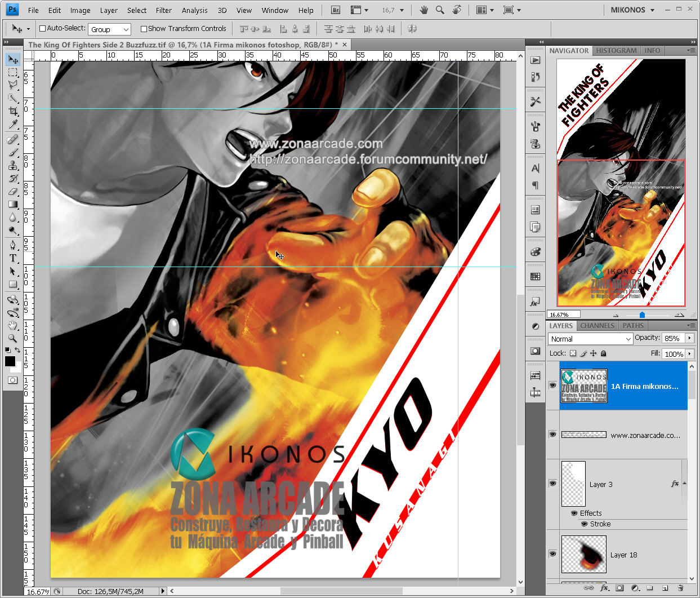Viewport: 700px width, 598px height.
Task: Open the Actions play panel icon
Action: [536, 60]
